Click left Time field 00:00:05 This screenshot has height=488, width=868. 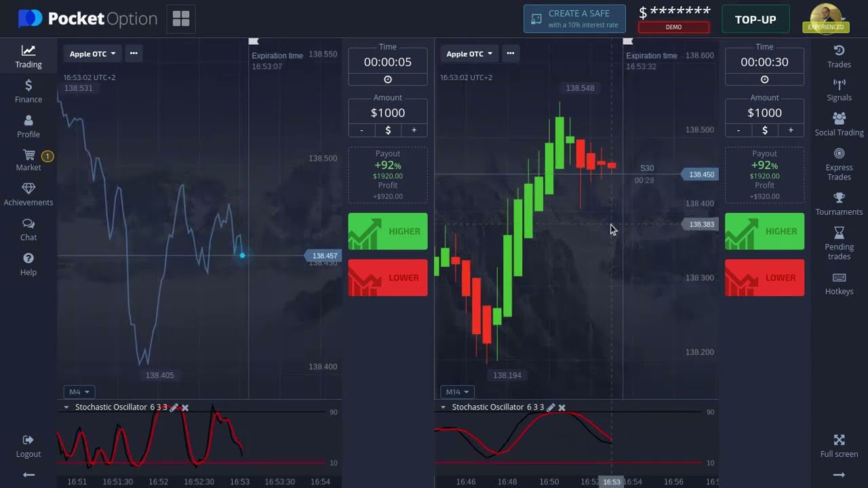[x=388, y=62]
